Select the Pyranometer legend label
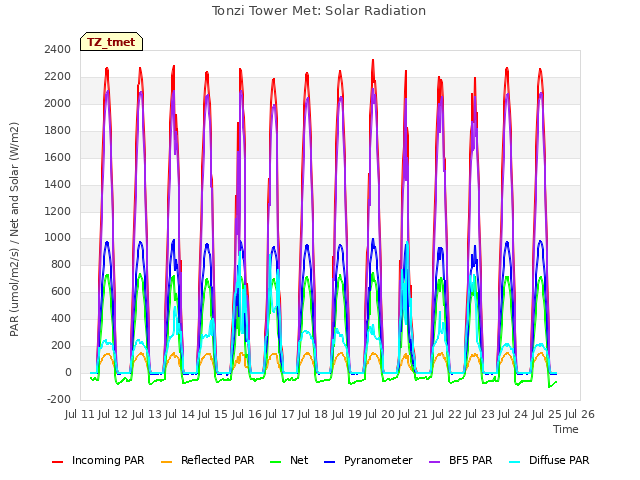Image resolution: width=640 pixels, height=480 pixels. point(378,460)
